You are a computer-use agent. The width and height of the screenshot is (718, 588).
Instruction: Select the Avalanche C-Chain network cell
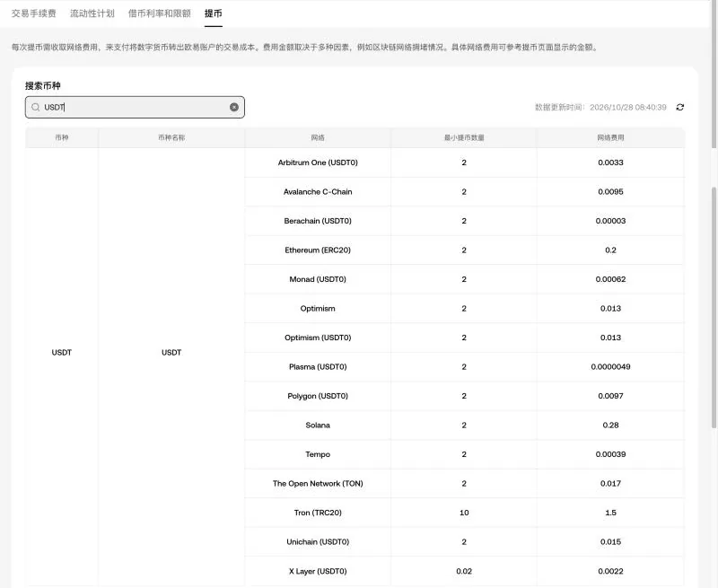tap(318, 192)
